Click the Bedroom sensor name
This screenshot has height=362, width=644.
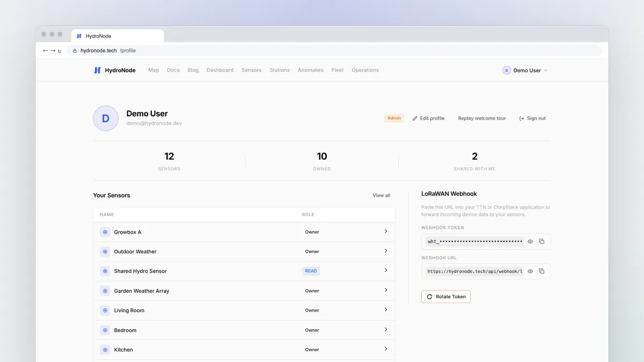(x=125, y=330)
